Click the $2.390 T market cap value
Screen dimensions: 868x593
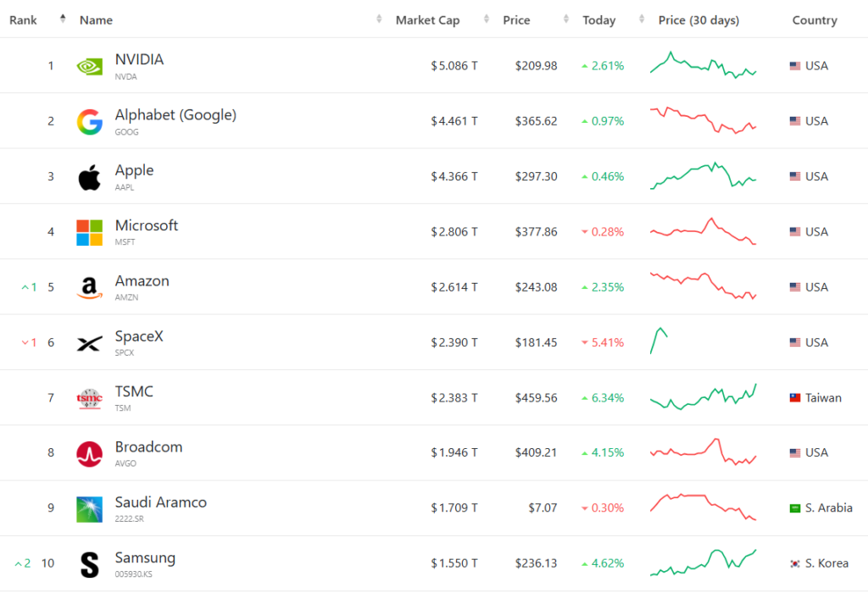click(x=454, y=342)
